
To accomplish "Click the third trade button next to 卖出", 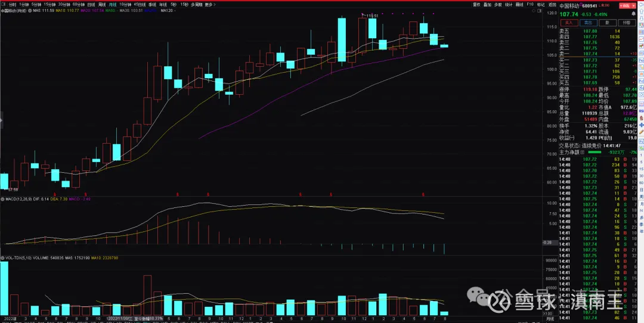I will pyautogui.click(x=607, y=23).
